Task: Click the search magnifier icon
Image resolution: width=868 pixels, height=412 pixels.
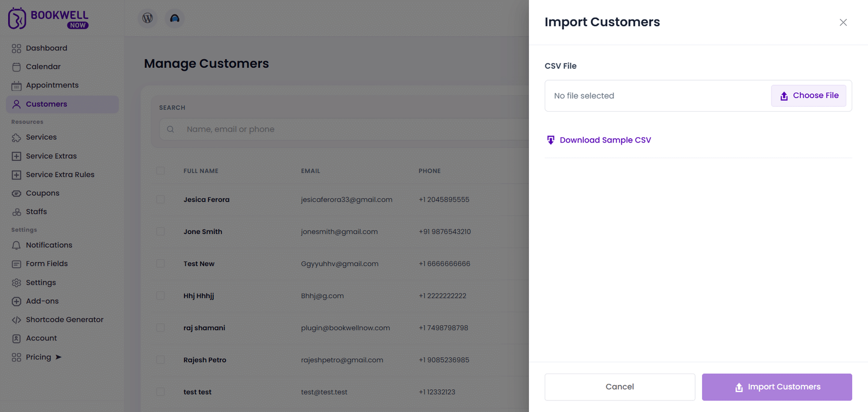Action: point(170,129)
